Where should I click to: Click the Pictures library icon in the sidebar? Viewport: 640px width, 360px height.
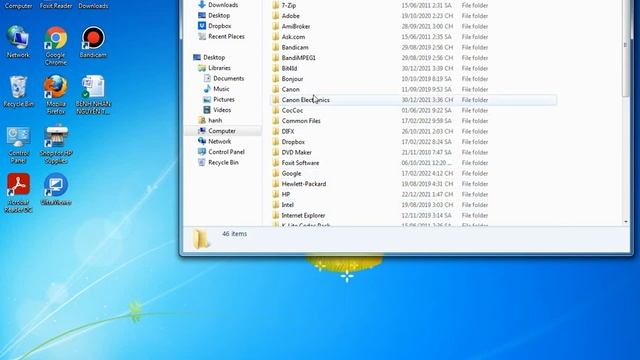(x=207, y=99)
